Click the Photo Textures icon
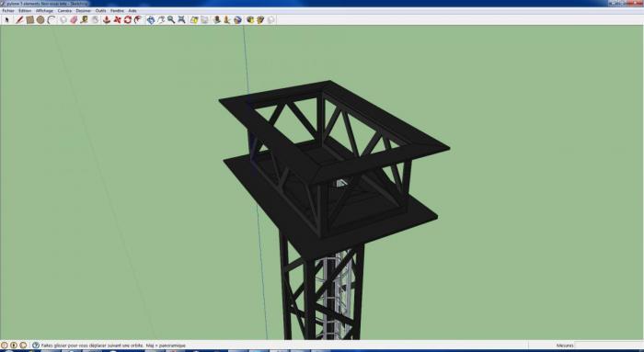Viewport: 644px width, 352px height. tap(227, 19)
